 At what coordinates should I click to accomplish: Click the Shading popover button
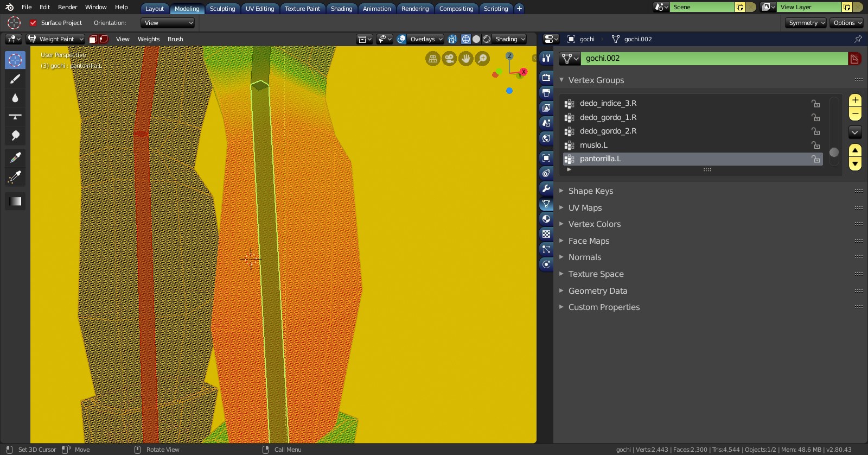[510, 39]
